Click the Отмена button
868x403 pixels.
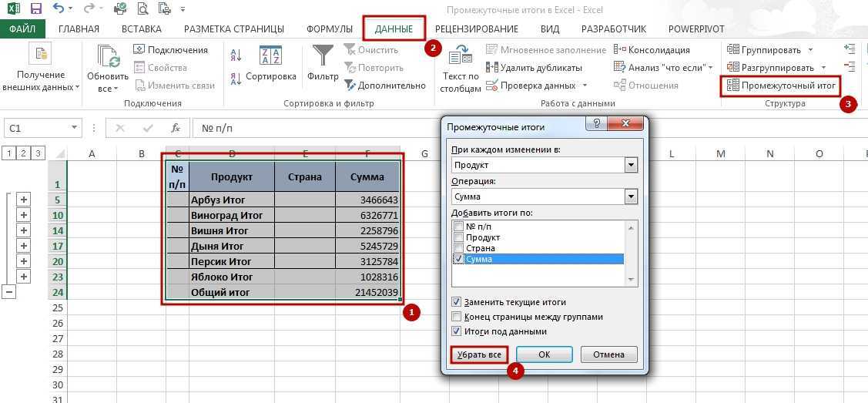609,354
